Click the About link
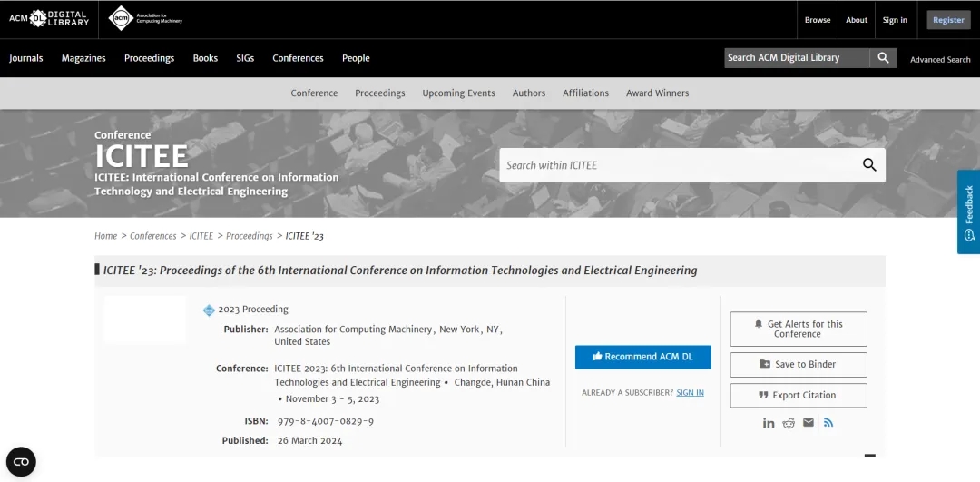The width and height of the screenshot is (980, 482). (857, 20)
